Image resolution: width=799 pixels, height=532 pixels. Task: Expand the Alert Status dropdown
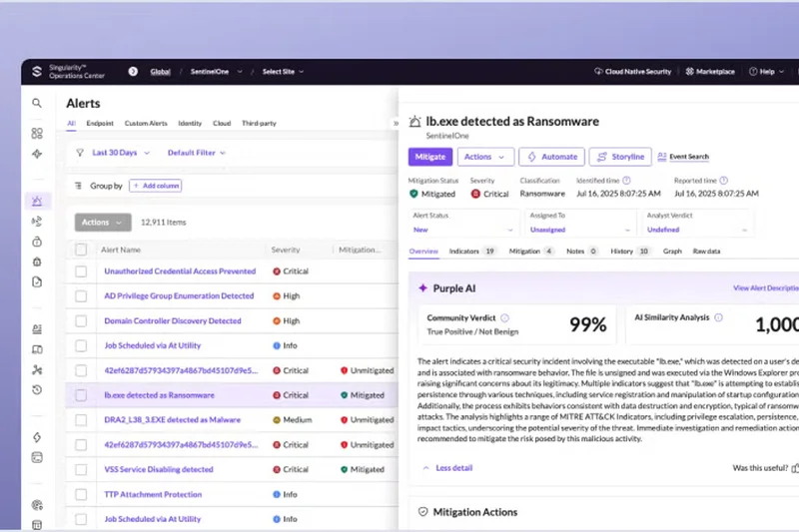(x=463, y=230)
